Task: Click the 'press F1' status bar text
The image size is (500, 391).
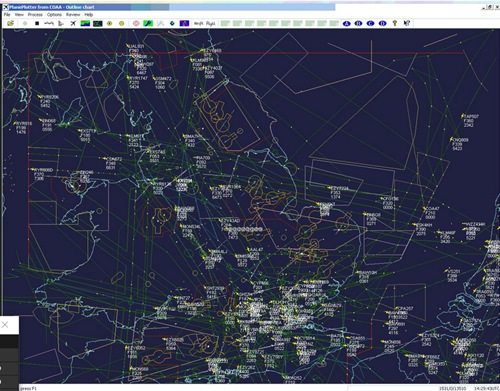Action: pyautogui.click(x=29, y=388)
